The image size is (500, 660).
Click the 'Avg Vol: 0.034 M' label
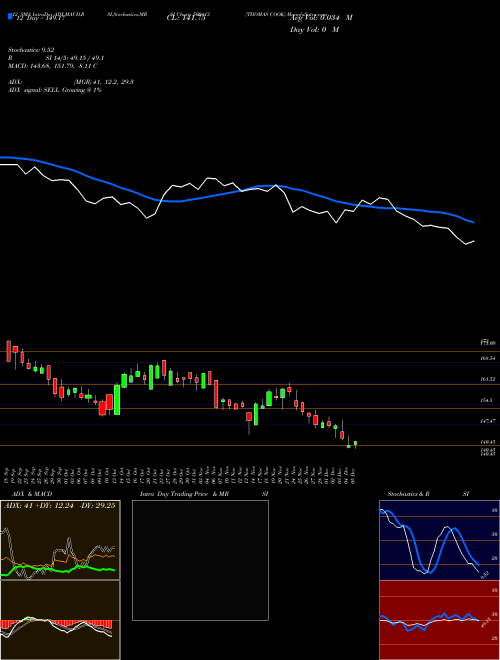pos(321,18)
